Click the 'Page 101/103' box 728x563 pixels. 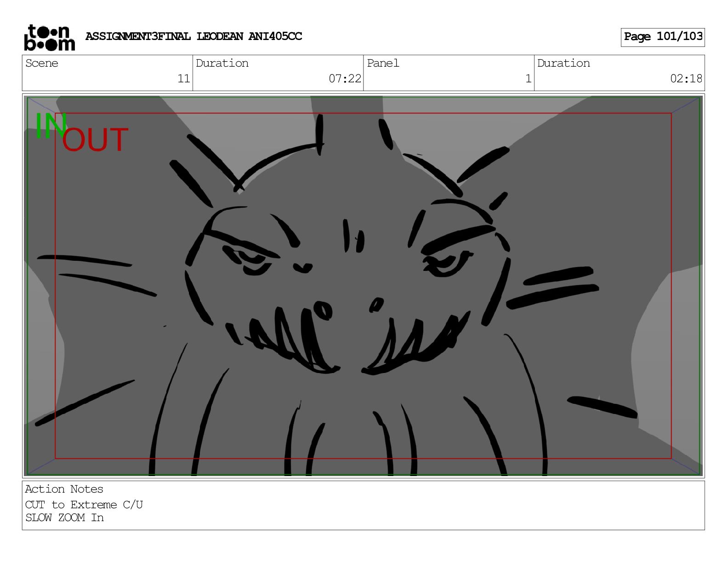click(663, 37)
